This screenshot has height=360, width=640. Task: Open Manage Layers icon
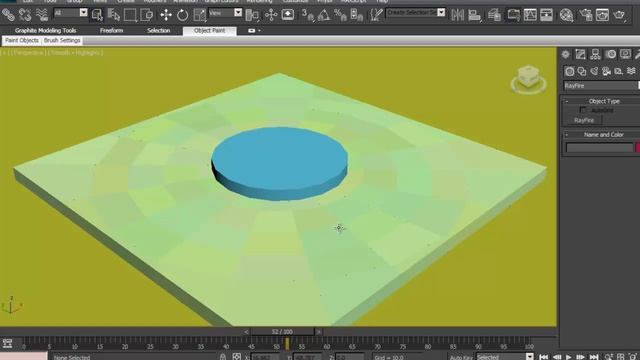494,15
